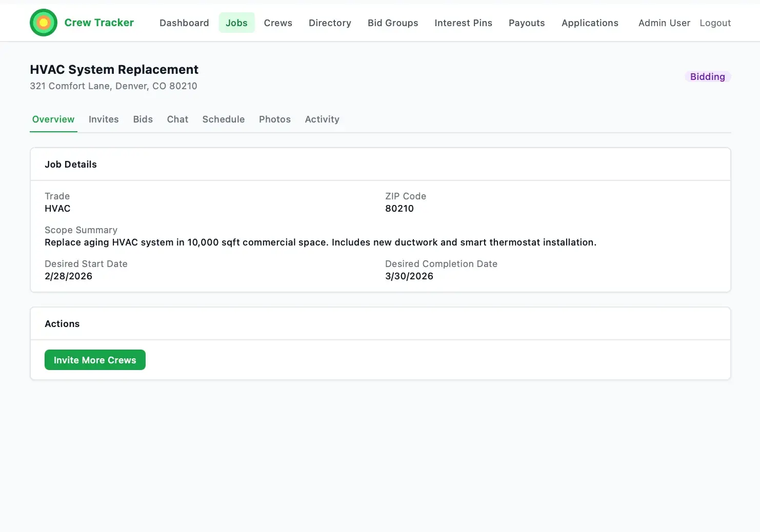Screen dimensions: 760x532
Task: Click the Trade value HVAC
Action: [x=57, y=209]
